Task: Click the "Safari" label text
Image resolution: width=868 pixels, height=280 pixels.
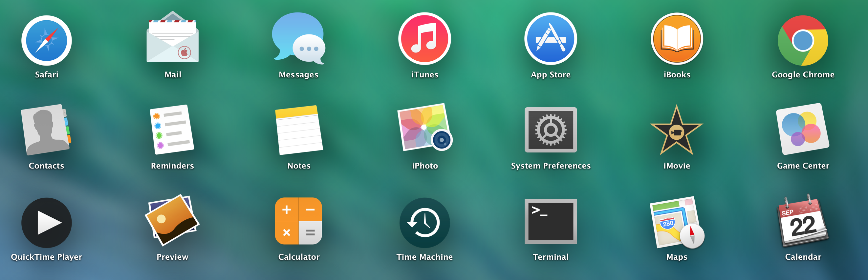Action: 47,75
